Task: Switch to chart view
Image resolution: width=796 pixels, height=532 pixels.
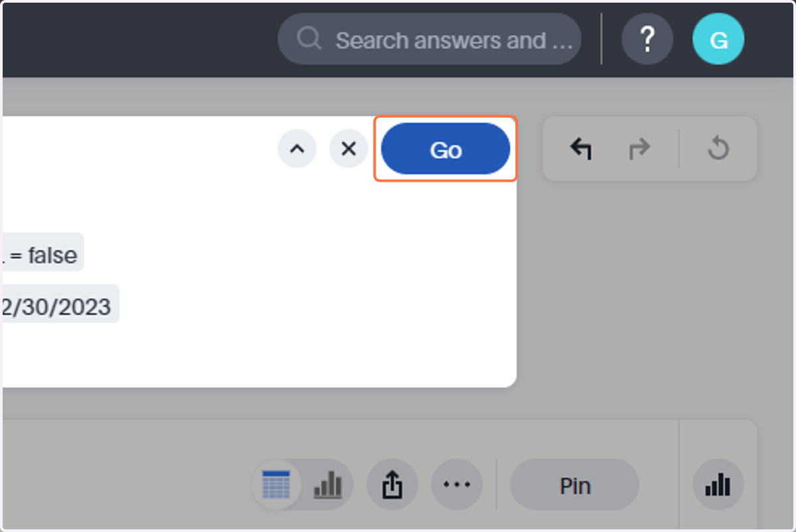Action: (328, 485)
